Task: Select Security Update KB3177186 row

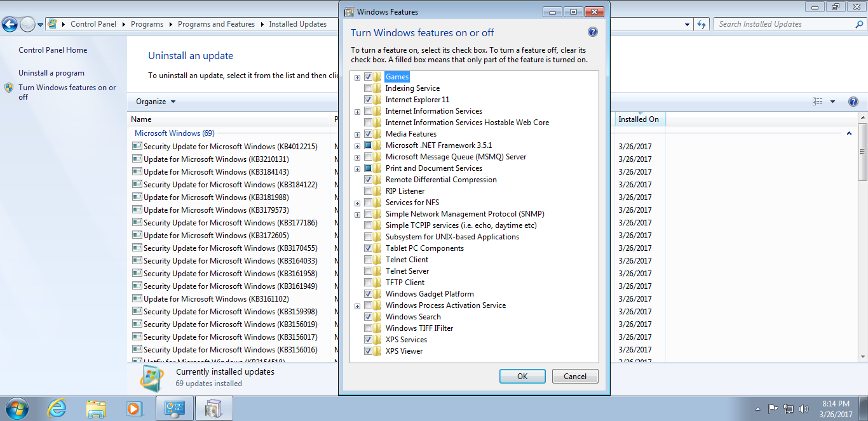Action: [232, 222]
